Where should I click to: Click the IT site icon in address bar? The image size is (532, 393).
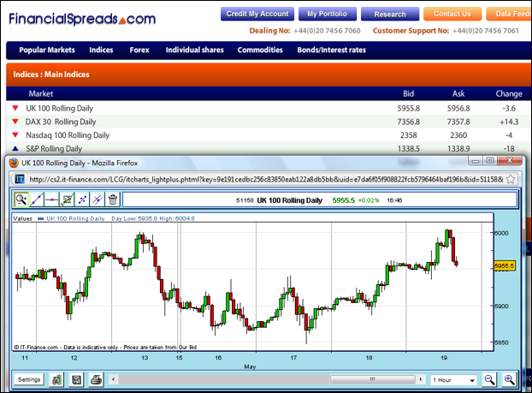click(20, 179)
